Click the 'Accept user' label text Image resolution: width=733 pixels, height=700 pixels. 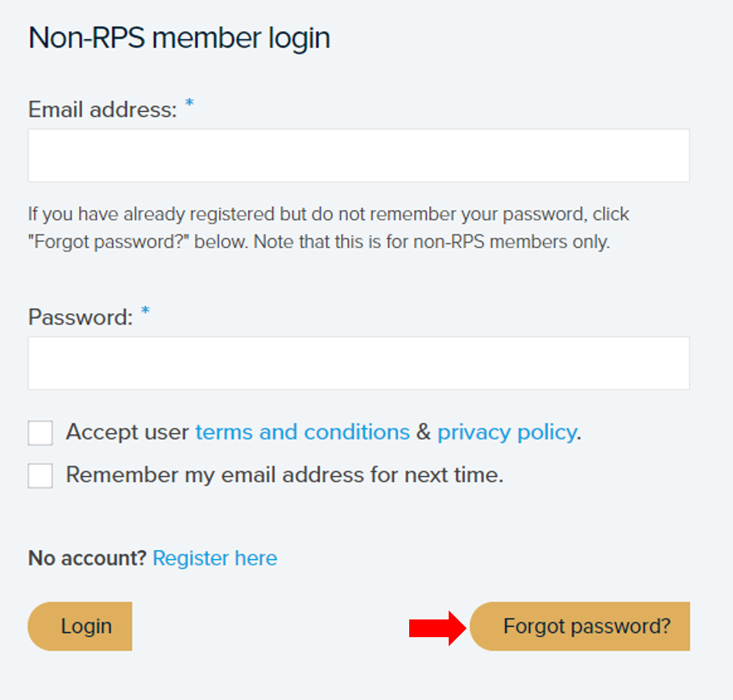[x=127, y=433]
